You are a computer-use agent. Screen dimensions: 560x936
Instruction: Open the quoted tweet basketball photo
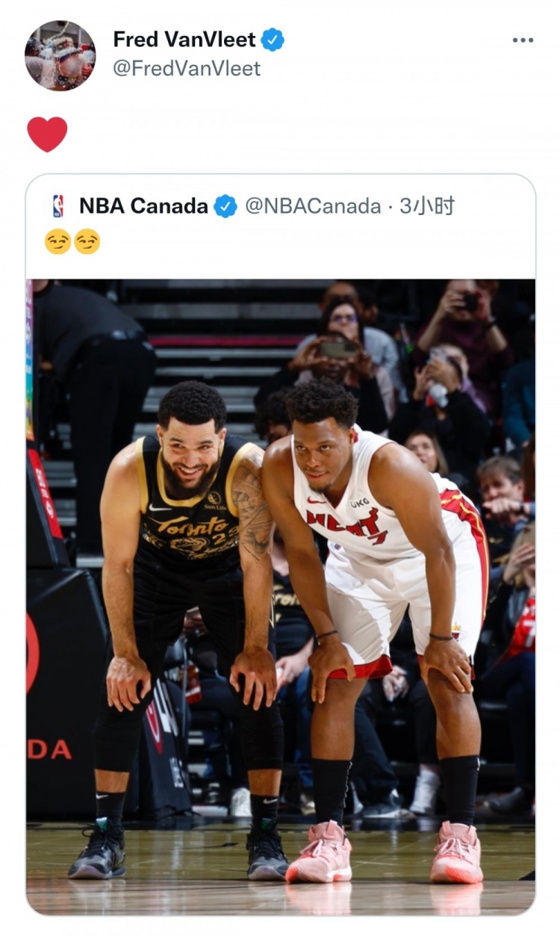pyautogui.click(x=281, y=596)
